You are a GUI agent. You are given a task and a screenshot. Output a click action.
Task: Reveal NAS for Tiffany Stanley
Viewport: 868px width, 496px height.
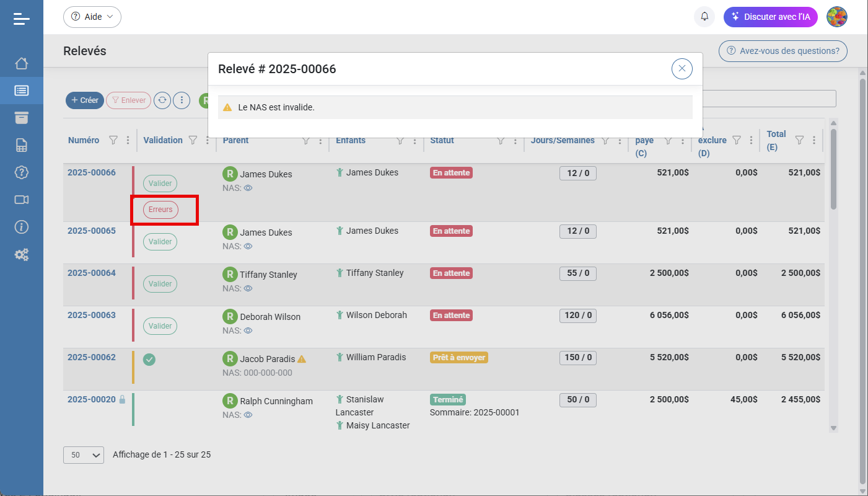248,288
